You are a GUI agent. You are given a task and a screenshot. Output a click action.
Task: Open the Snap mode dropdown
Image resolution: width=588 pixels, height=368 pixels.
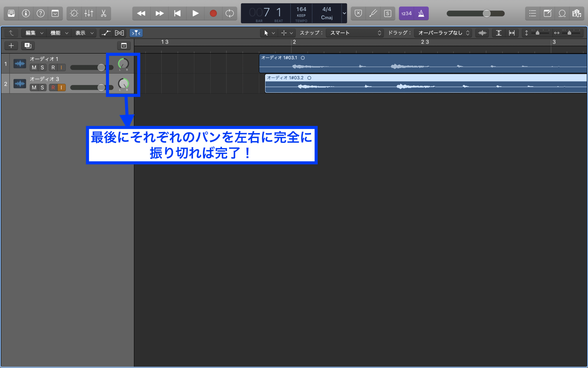pos(354,33)
